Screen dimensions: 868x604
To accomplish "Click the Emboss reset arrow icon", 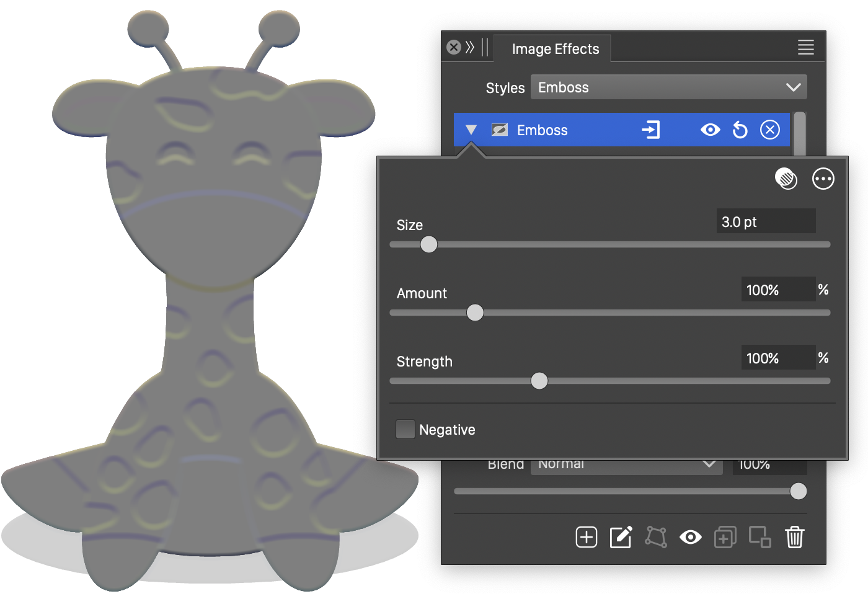I will pyautogui.click(x=740, y=130).
